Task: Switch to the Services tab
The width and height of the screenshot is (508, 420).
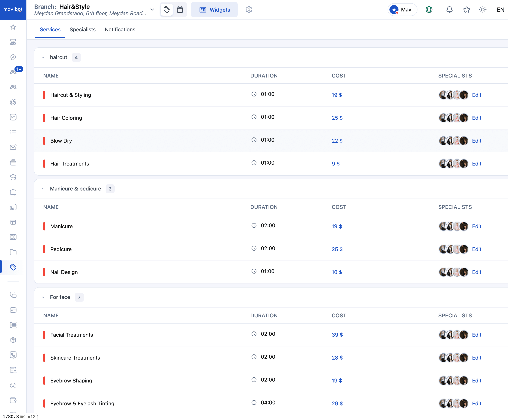Action: click(50, 29)
